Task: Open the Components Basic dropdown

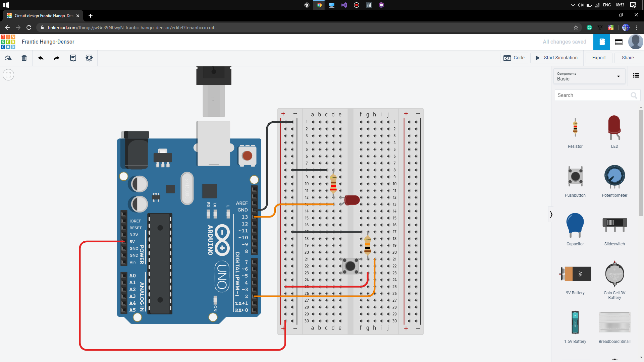Action: 589,76
